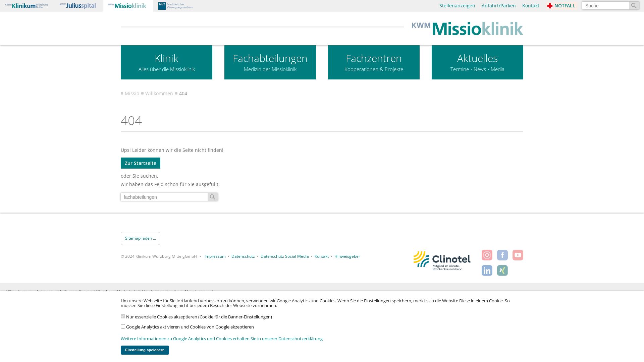Open the Xing social icon
This screenshot has width=644, height=362.
coord(502,270)
